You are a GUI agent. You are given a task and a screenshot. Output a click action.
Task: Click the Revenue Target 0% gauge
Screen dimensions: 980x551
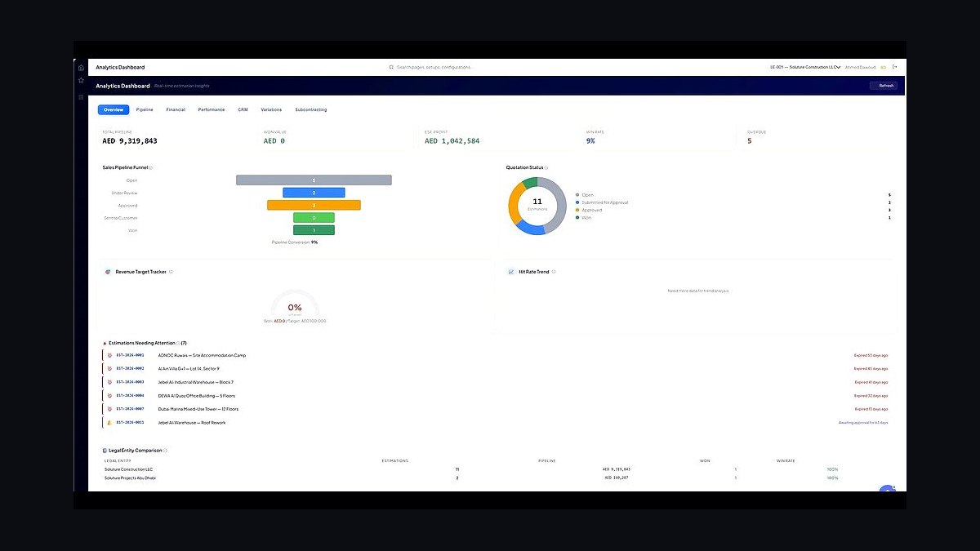(295, 304)
